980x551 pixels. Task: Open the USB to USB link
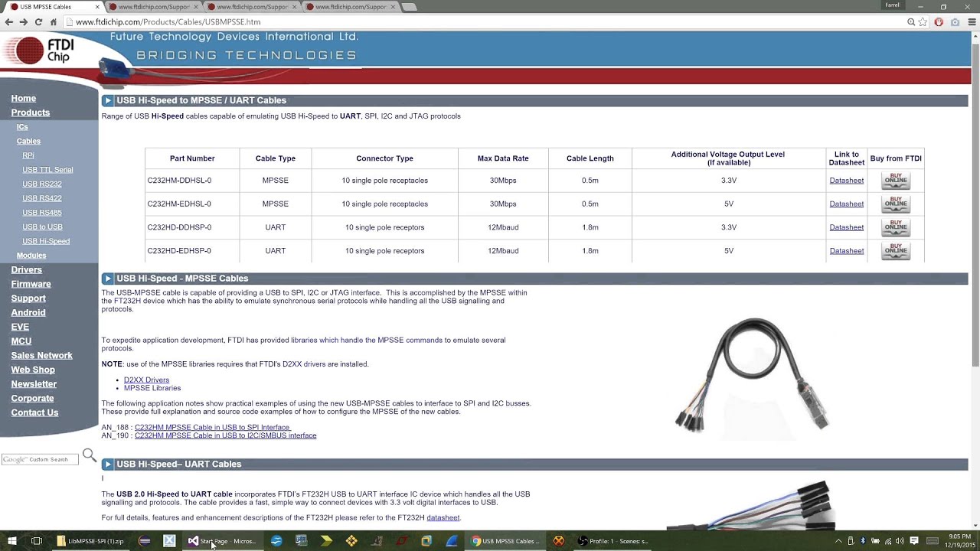coord(42,227)
